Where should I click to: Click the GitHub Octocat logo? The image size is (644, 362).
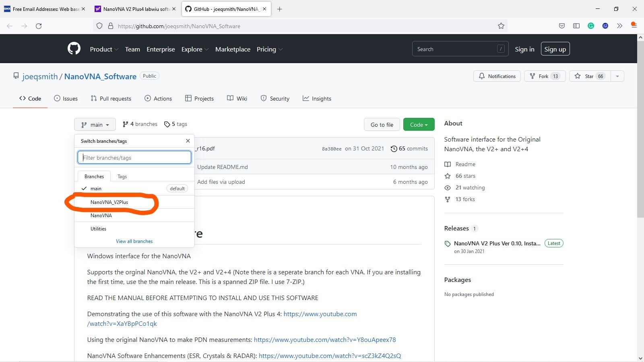coord(74,49)
